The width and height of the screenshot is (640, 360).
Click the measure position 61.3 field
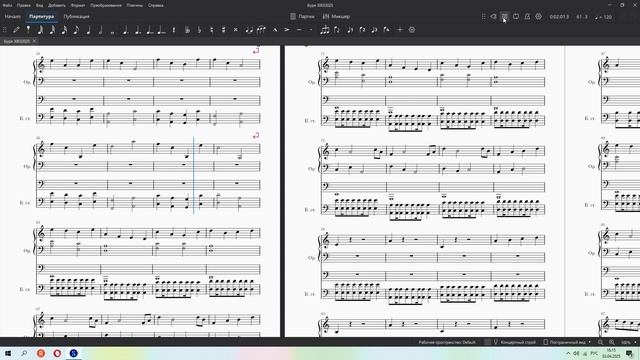tap(582, 17)
